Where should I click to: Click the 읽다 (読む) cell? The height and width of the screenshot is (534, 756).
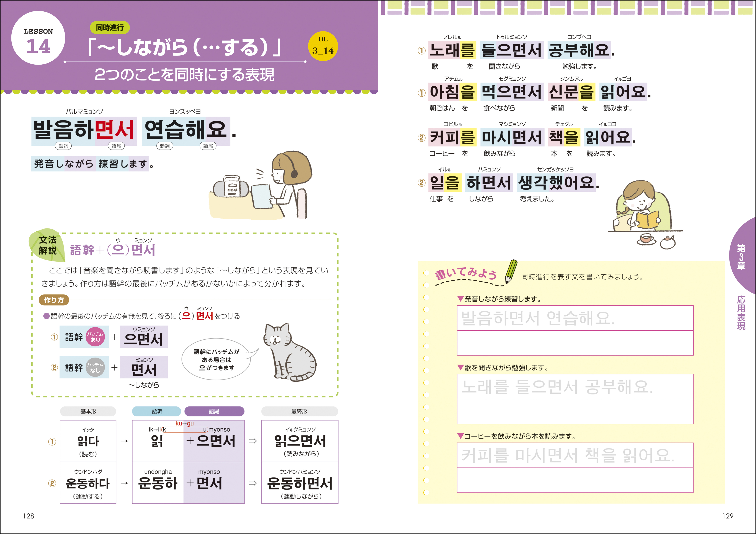point(88,441)
